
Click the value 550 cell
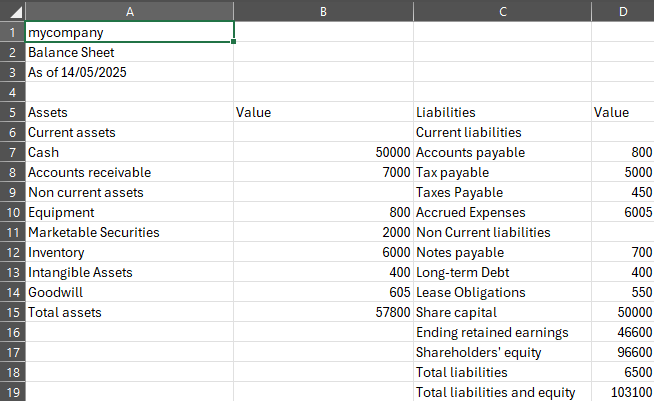click(x=623, y=293)
